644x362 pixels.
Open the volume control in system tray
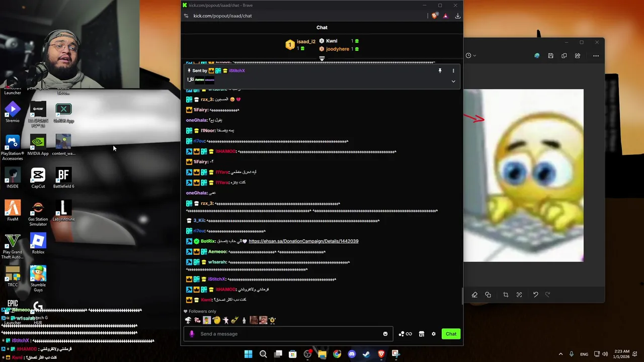[x=605, y=354]
